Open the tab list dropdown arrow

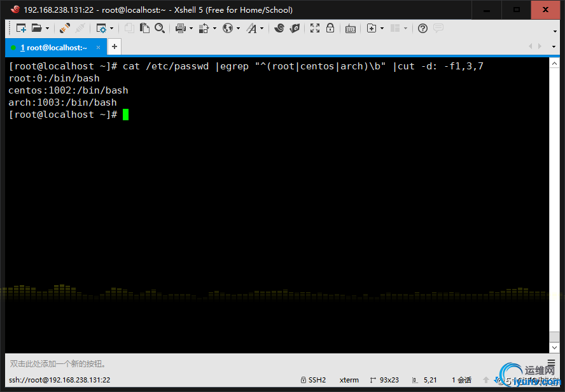[x=554, y=46]
